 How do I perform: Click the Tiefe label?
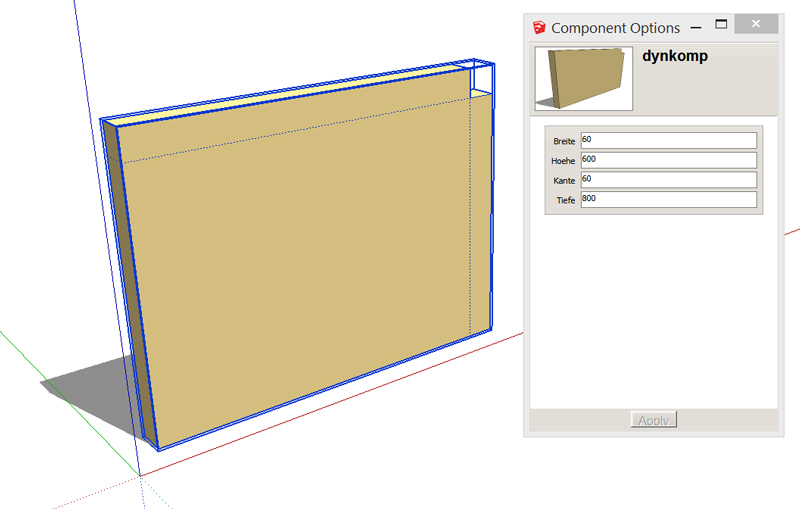(x=565, y=201)
